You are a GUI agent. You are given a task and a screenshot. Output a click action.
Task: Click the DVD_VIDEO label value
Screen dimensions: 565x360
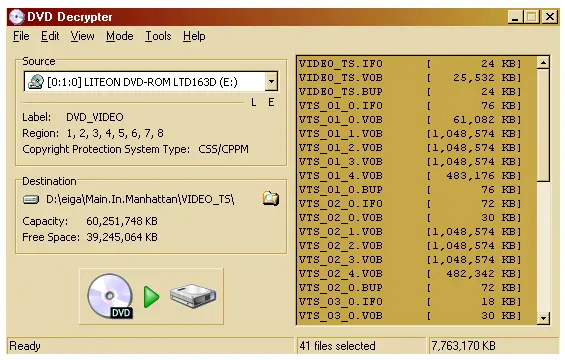coord(95,117)
